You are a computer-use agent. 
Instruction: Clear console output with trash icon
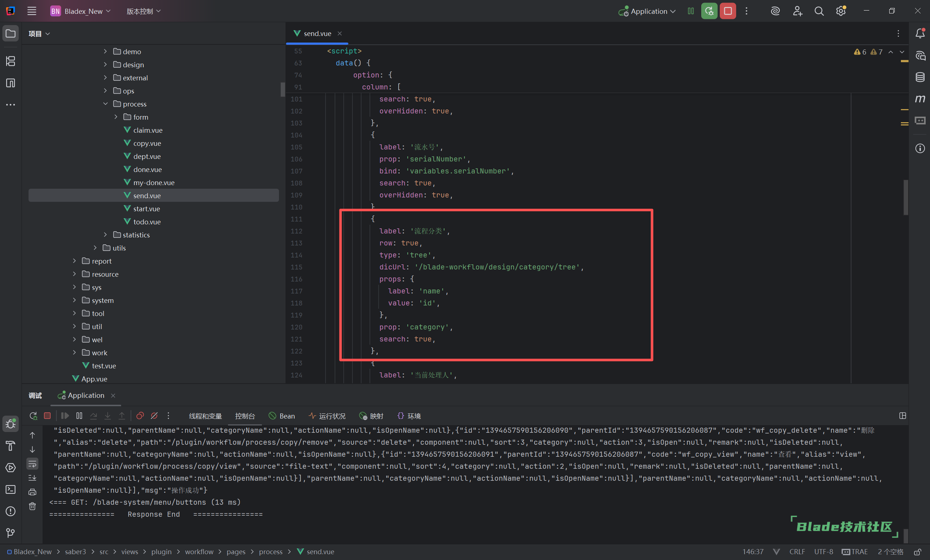coord(32,506)
